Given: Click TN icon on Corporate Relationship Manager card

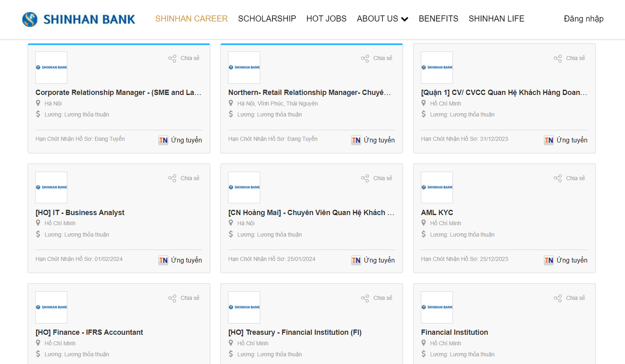Looking at the screenshot, I should point(163,140).
